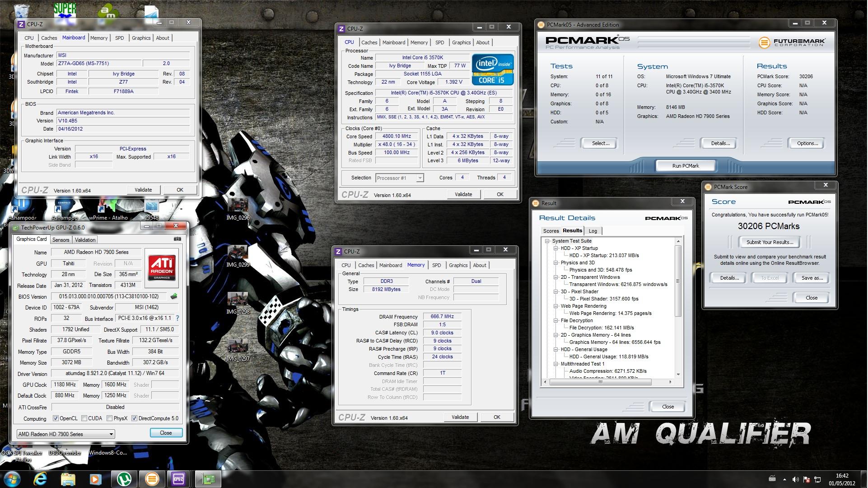Image resolution: width=868 pixels, height=488 pixels.
Task: Click Details... under System in PCMark05
Action: click(720, 143)
